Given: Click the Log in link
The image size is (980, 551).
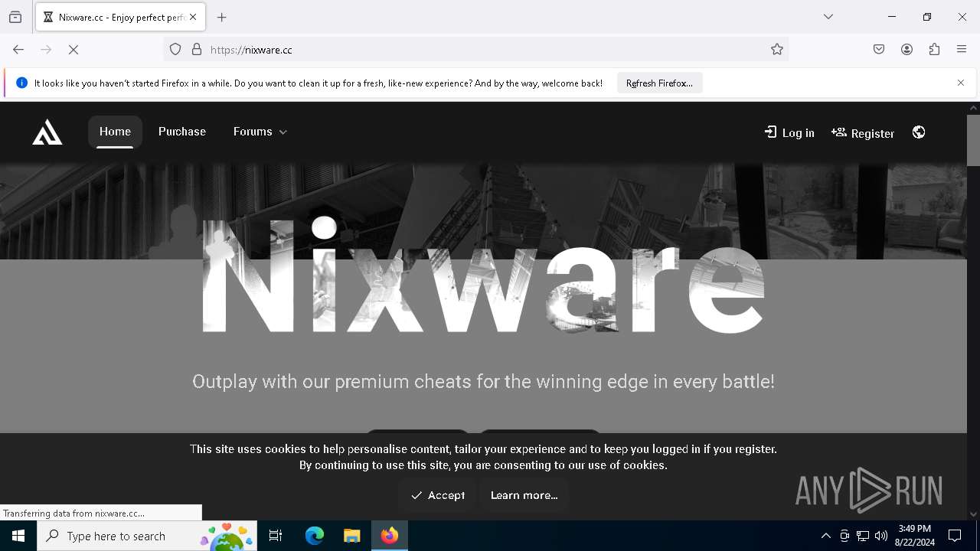Looking at the screenshot, I should pos(789,132).
